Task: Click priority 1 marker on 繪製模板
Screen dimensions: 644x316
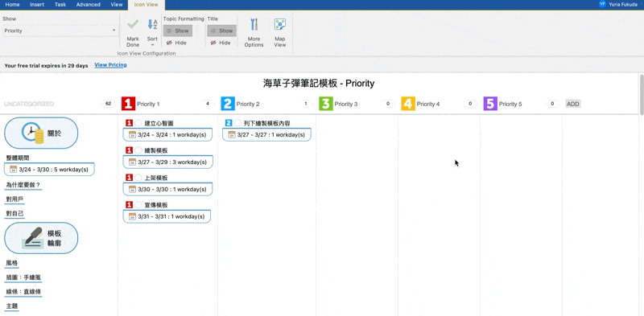Action: click(129, 150)
